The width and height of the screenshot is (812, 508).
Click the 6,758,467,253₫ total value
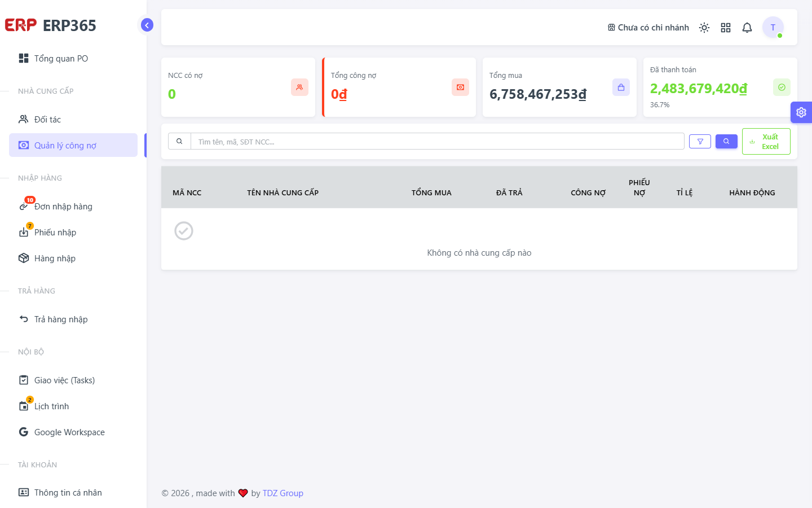point(538,94)
